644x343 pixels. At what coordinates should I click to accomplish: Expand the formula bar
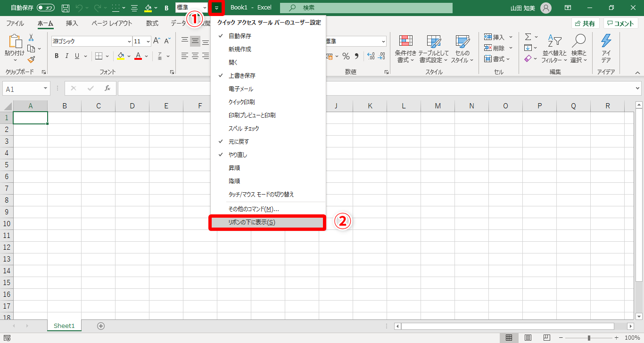[638, 88]
